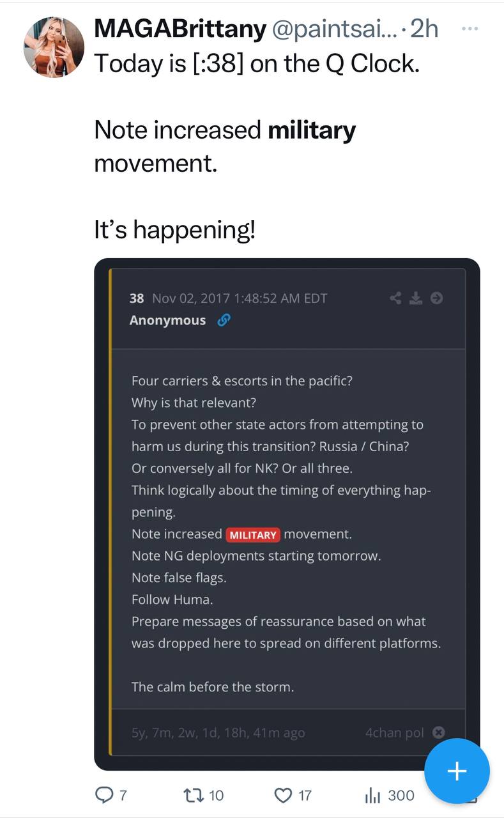
Task: Click the post number 38
Action: point(137,298)
